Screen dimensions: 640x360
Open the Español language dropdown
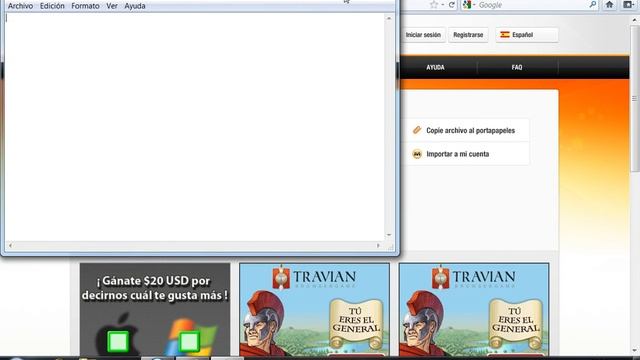point(527,35)
